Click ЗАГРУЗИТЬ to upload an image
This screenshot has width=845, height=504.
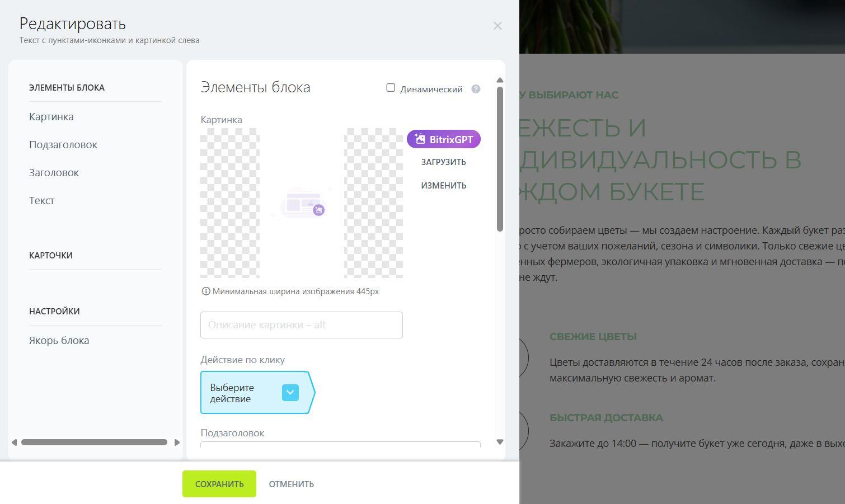tap(443, 162)
